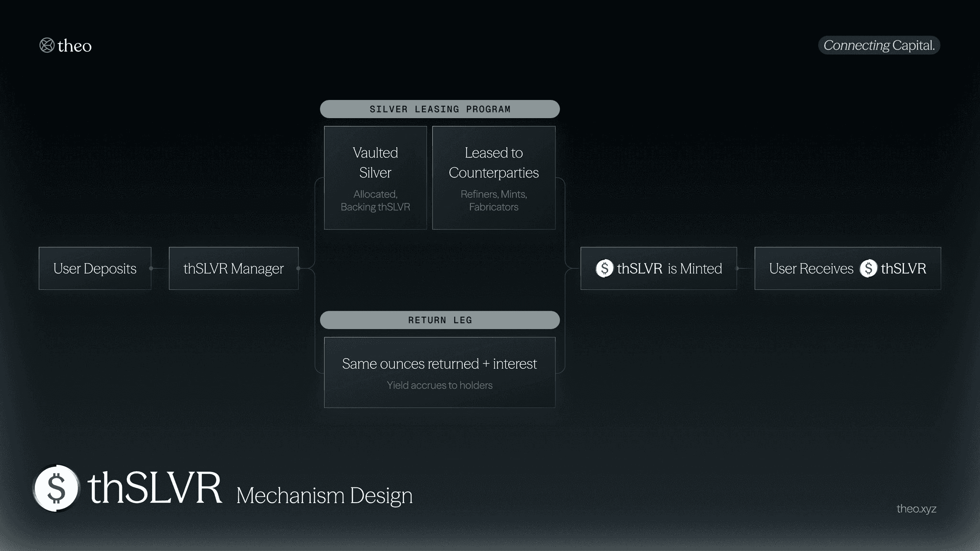Click the 'is Minted' text
Image resolution: width=980 pixels, height=551 pixels.
pyautogui.click(x=695, y=268)
